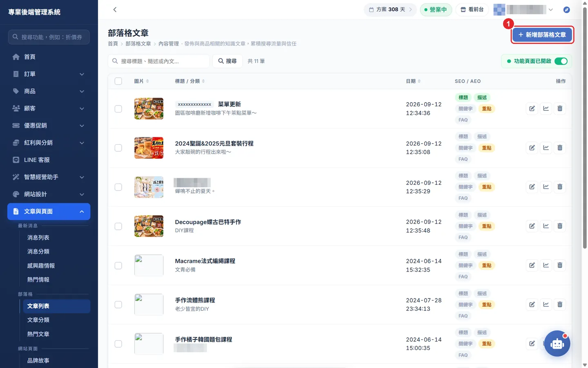
Task: Open the 看前台 storefront button
Action: tap(472, 9)
